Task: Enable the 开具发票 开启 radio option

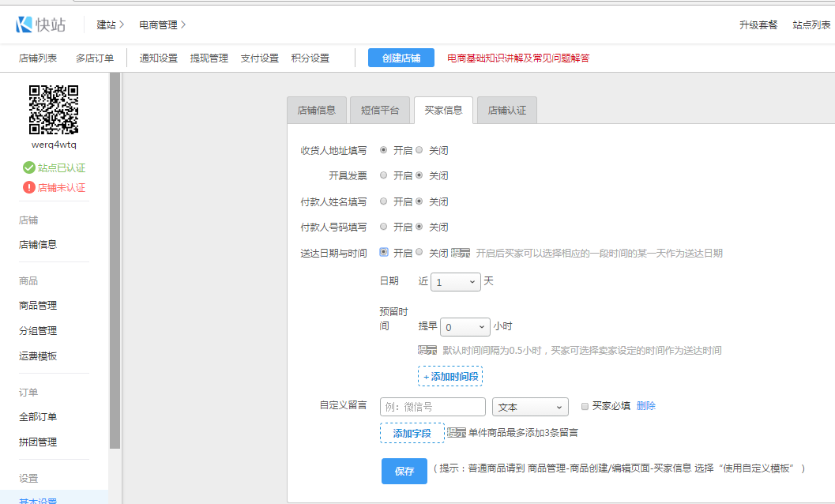Action: tap(384, 175)
